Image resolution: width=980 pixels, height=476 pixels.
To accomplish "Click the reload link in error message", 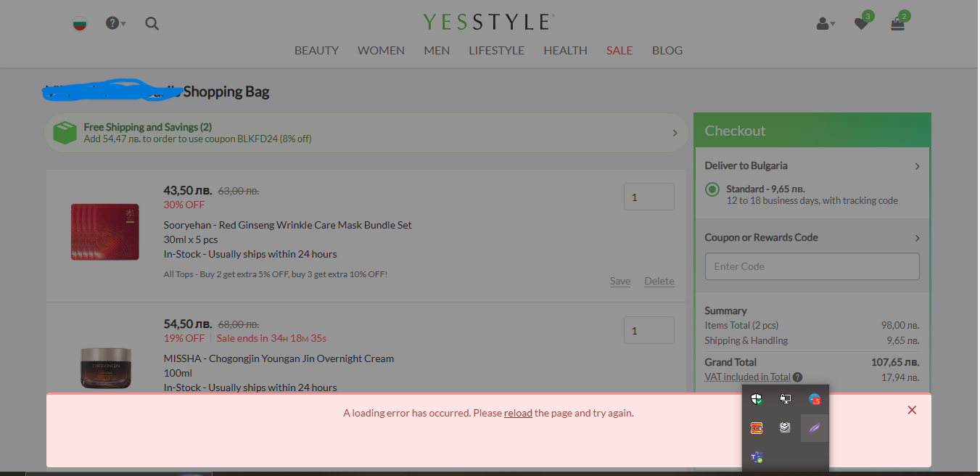I will coord(518,413).
